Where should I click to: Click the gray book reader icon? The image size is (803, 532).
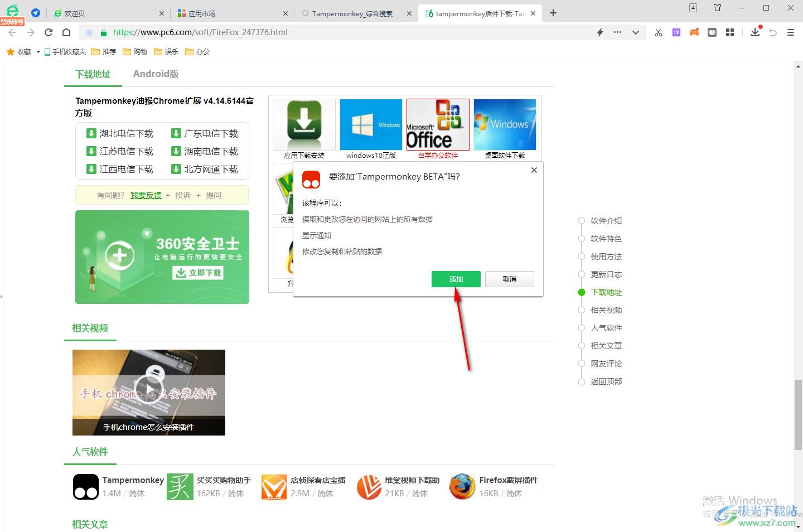712,32
